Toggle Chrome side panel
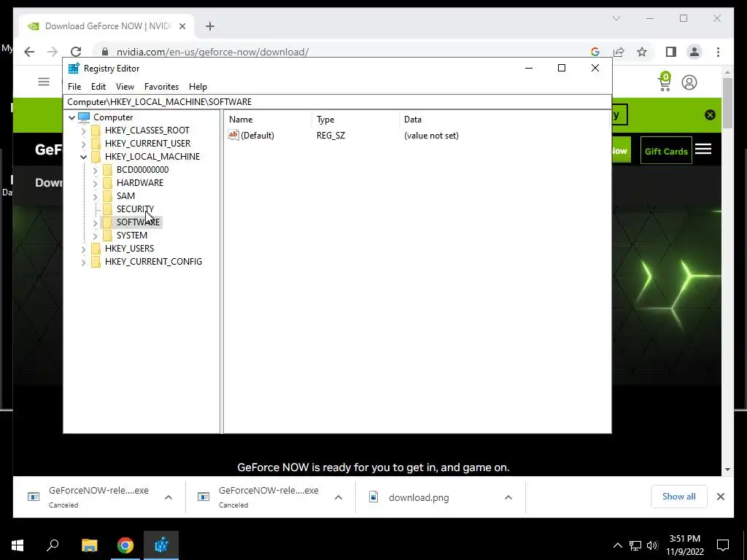Image resolution: width=747 pixels, height=560 pixels. pyautogui.click(x=671, y=52)
